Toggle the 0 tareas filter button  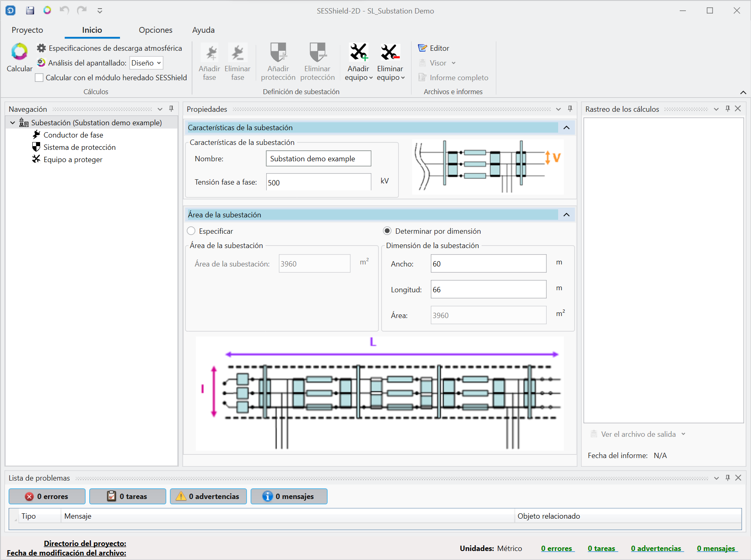pyautogui.click(x=128, y=496)
